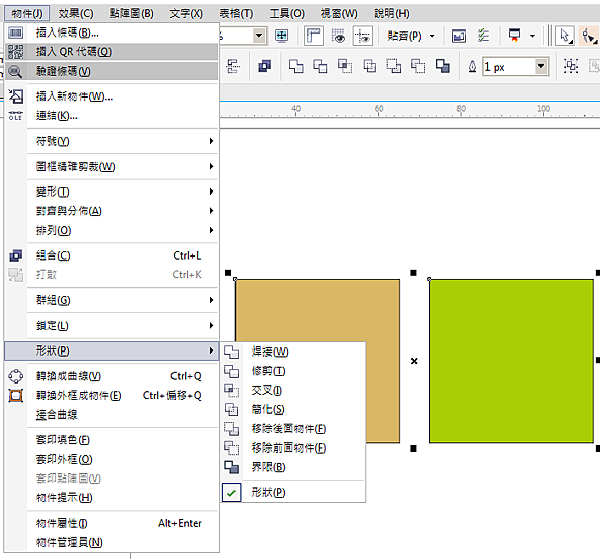Open the 點陣圖(B) menu

(131, 14)
